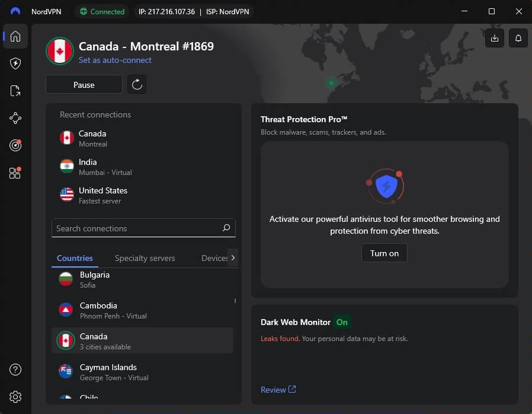Screen dimensions: 532x414
Task: Open the file sharing sidebar icon
Action: (x=15, y=91)
